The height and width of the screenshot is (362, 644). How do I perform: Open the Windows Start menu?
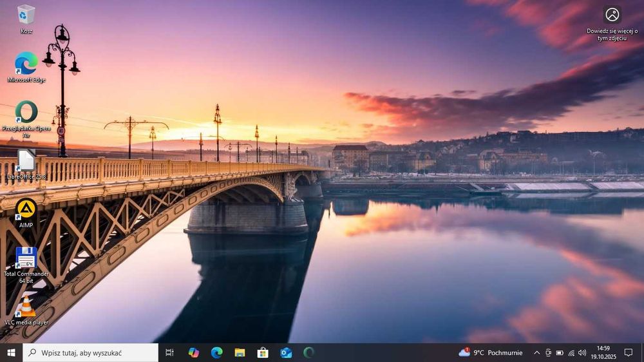[11, 352]
